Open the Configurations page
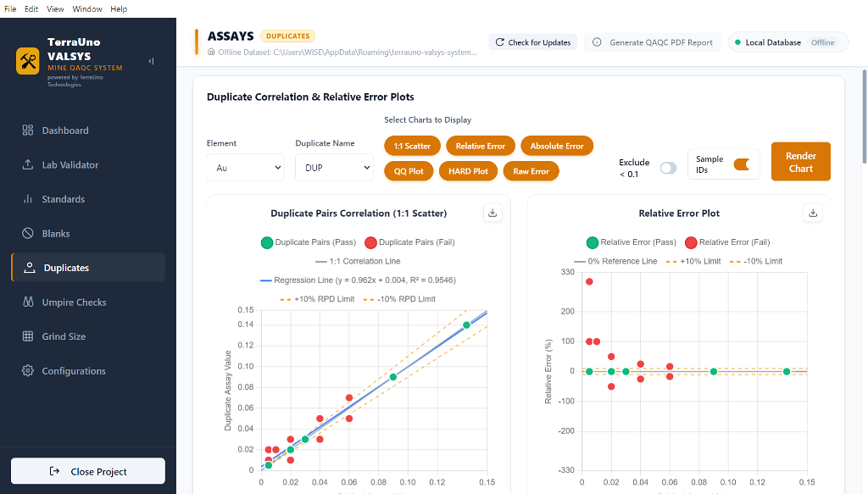This screenshot has height=494, width=868. pyautogui.click(x=88, y=370)
